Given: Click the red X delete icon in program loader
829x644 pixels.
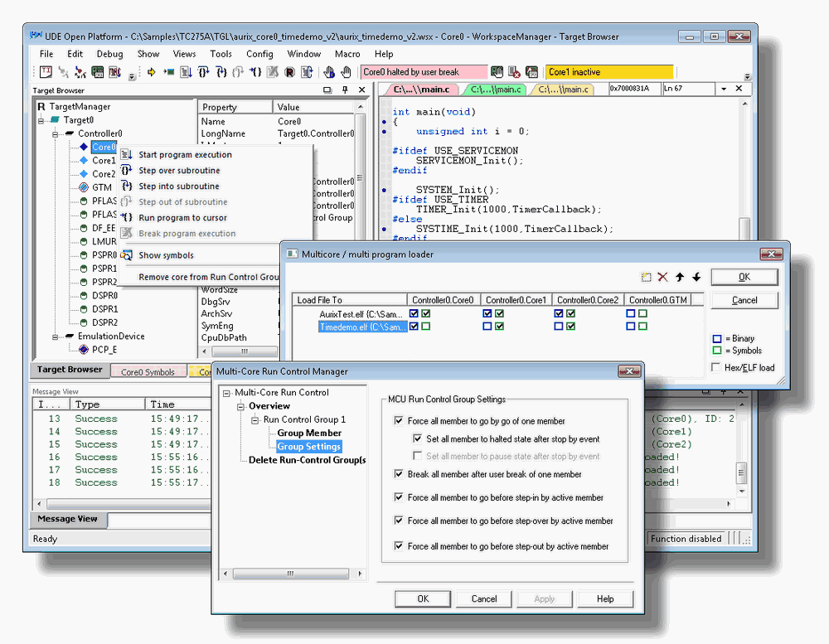Looking at the screenshot, I should 662,277.
